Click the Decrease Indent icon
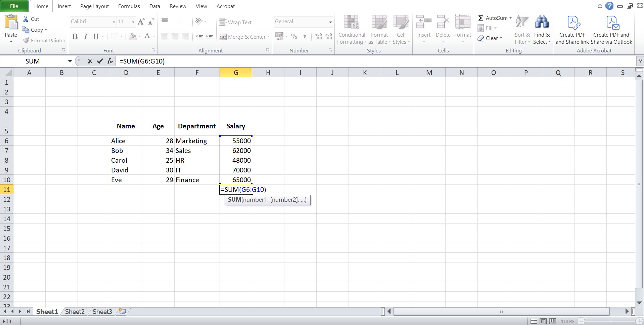 pos(199,36)
